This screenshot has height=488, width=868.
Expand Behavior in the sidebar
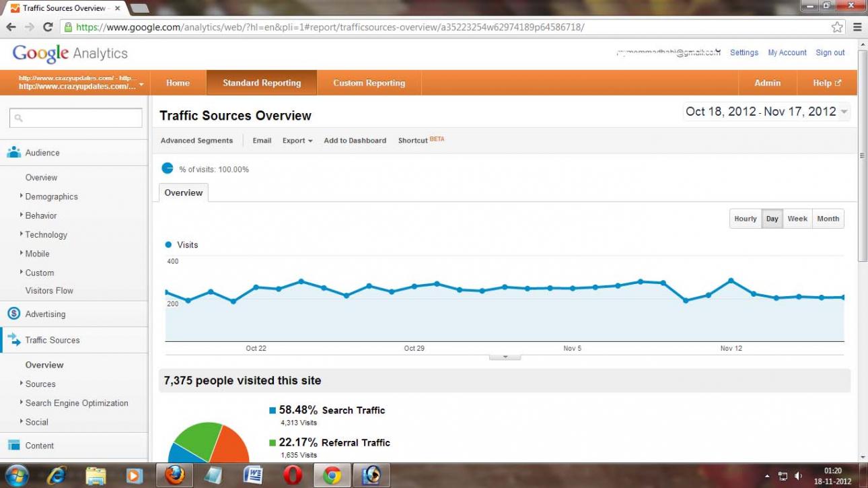[x=41, y=215]
